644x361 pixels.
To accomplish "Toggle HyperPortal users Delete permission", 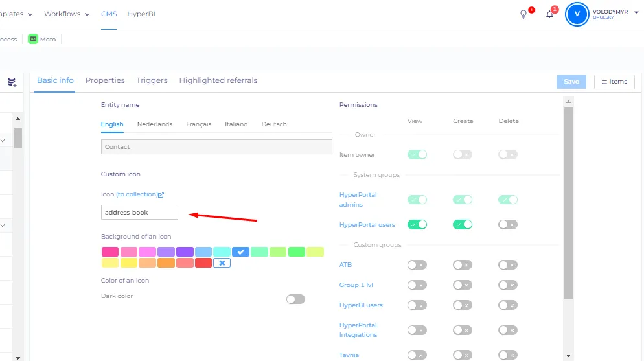I will (508, 225).
